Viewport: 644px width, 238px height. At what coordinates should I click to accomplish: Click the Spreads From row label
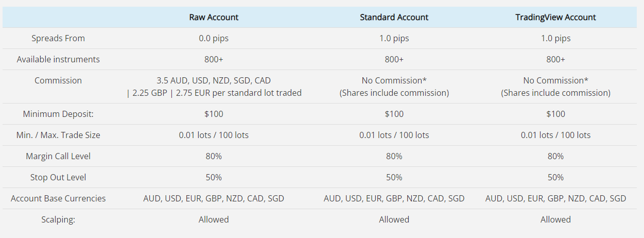click(x=58, y=38)
